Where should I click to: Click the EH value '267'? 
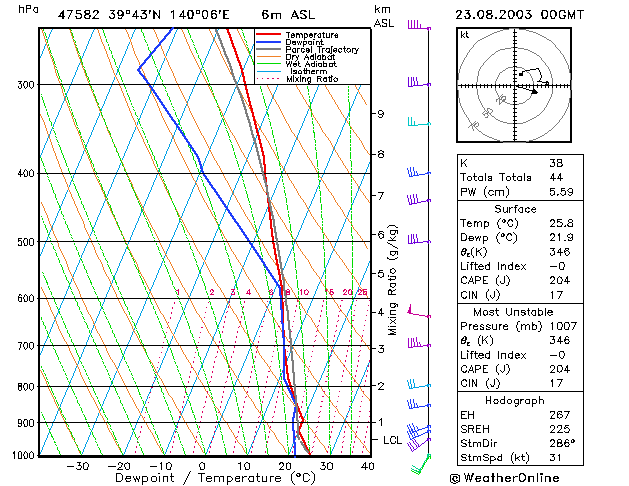coord(560,415)
